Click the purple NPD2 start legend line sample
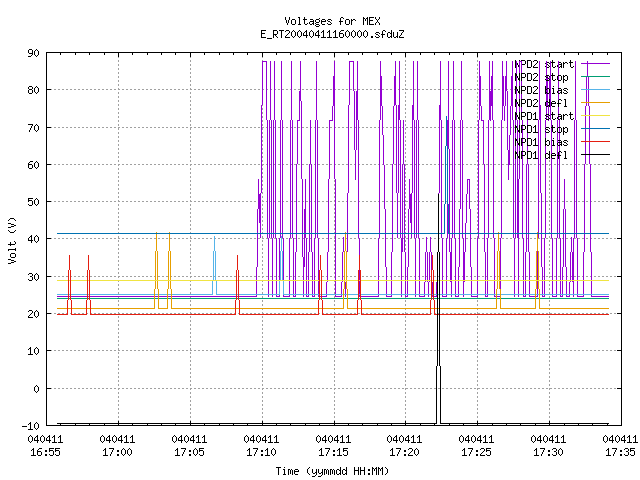The width and height of the screenshot is (640, 480). pyautogui.click(x=595, y=64)
